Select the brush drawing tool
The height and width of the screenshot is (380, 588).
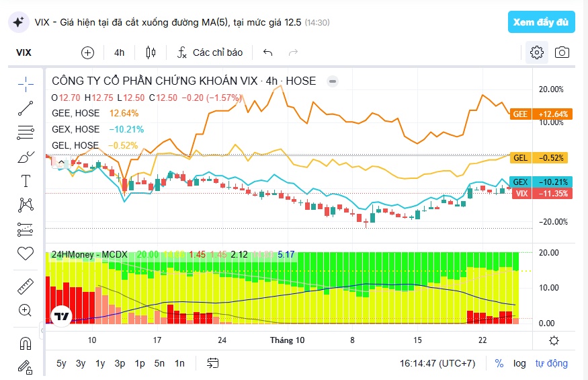[26, 157]
